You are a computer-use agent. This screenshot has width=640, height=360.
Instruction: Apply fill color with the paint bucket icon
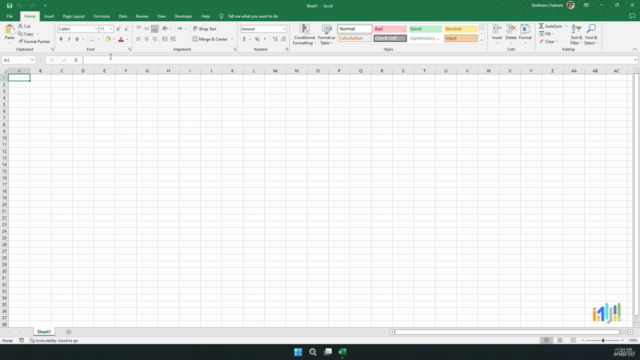[108, 39]
